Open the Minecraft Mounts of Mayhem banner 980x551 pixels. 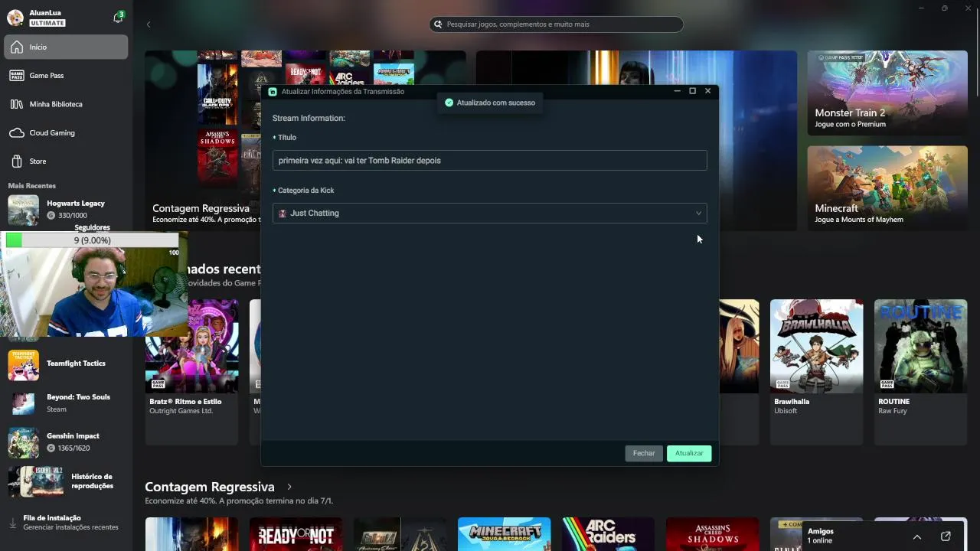pyautogui.click(x=887, y=188)
